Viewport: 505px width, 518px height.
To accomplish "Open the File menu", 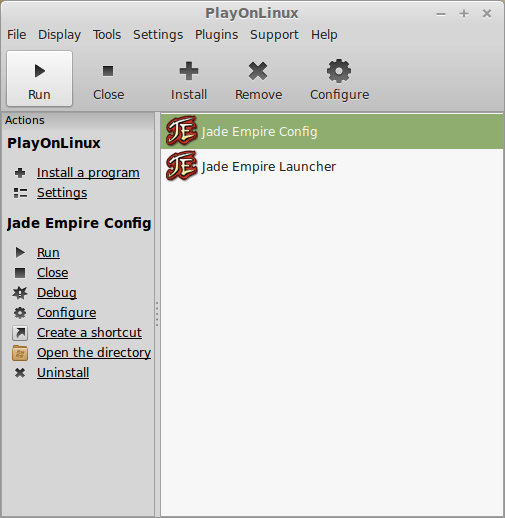I will pyautogui.click(x=16, y=35).
